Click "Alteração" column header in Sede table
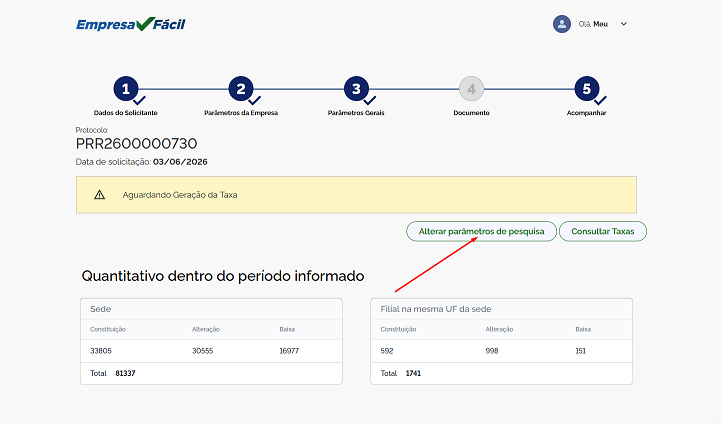Screen dimensions: 721x424 pos(206,329)
